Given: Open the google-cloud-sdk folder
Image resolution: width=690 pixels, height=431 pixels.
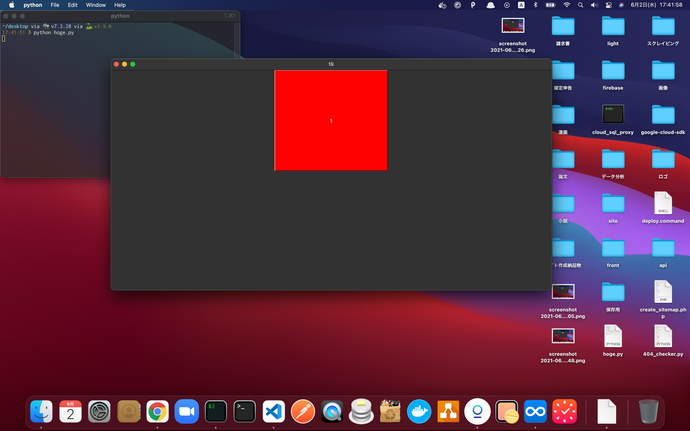Looking at the screenshot, I should (662, 115).
